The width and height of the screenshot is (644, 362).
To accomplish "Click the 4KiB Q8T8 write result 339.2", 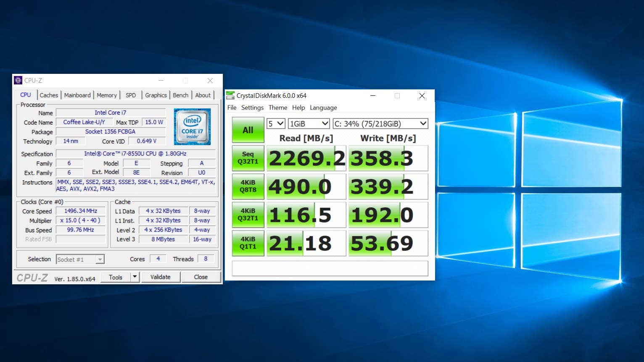I will point(388,186).
